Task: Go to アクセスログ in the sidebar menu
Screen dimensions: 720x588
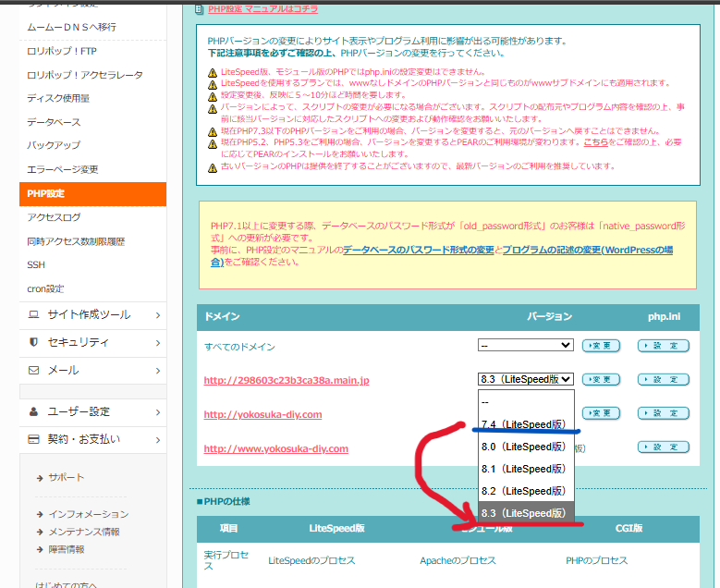Action: point(54,217)
